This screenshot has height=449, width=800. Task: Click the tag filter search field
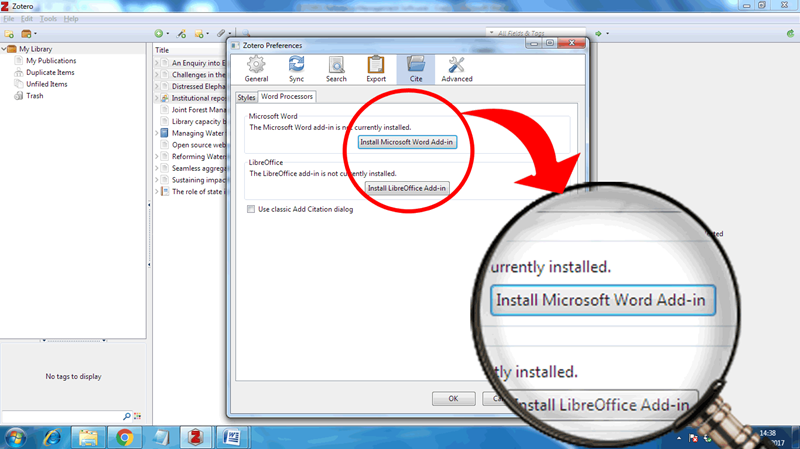pos(62,416)
